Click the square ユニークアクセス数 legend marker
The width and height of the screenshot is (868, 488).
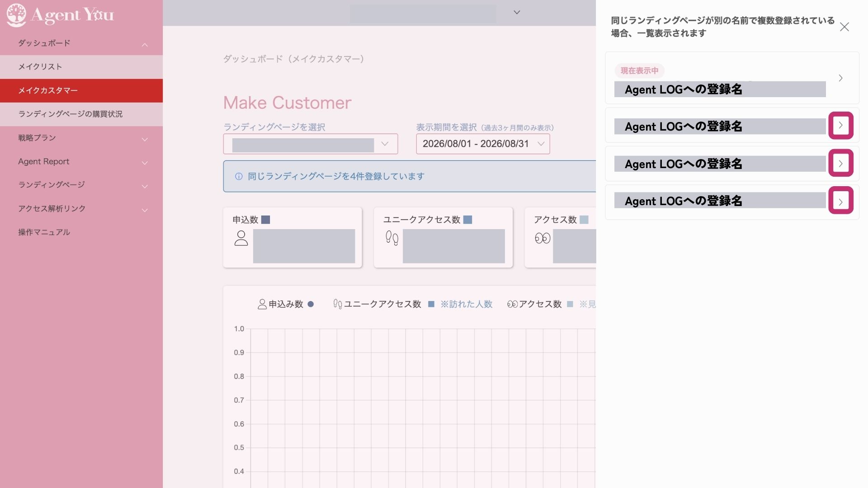click(x=431, y=304)
